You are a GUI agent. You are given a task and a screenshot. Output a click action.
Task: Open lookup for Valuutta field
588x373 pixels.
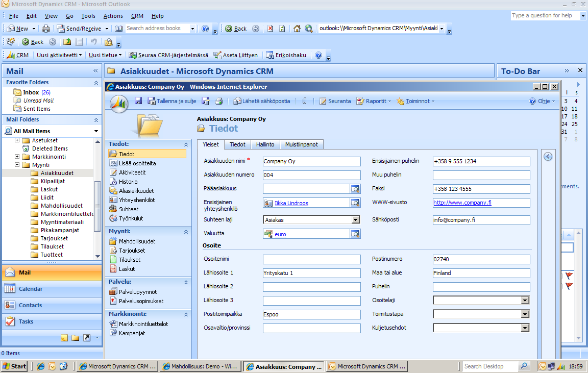(x=355, y=234)
